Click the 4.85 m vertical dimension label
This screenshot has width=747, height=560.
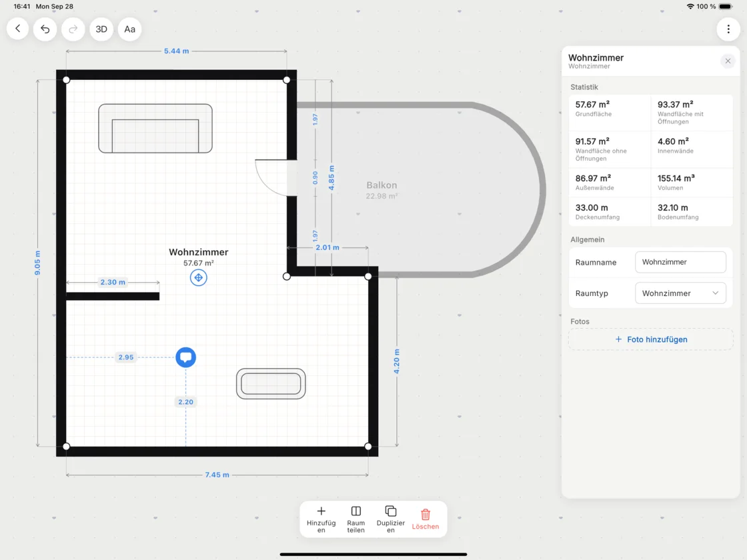tap(331, 177)
